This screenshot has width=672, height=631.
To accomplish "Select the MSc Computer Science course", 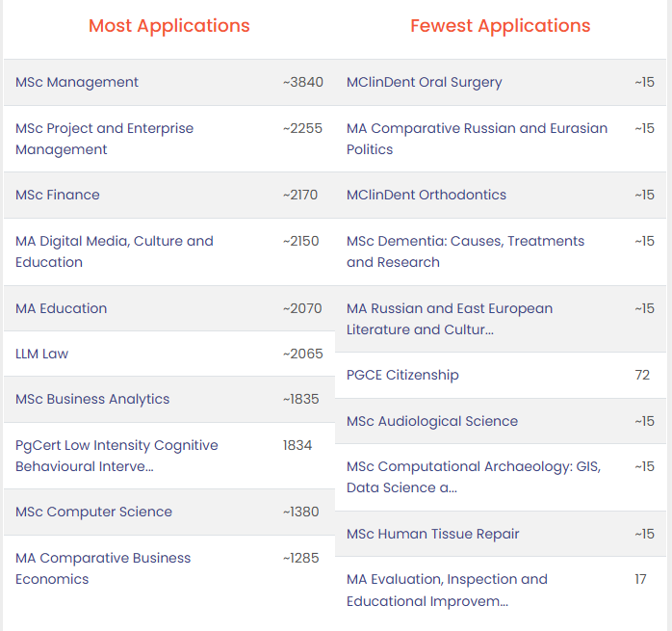I will click(x=93, y=512).
